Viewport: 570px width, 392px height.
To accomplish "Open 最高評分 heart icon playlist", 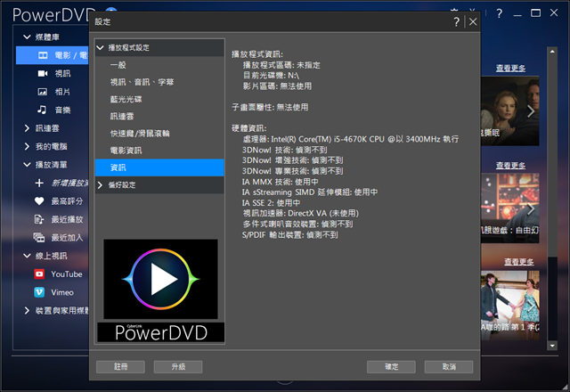I will [39, 201].
